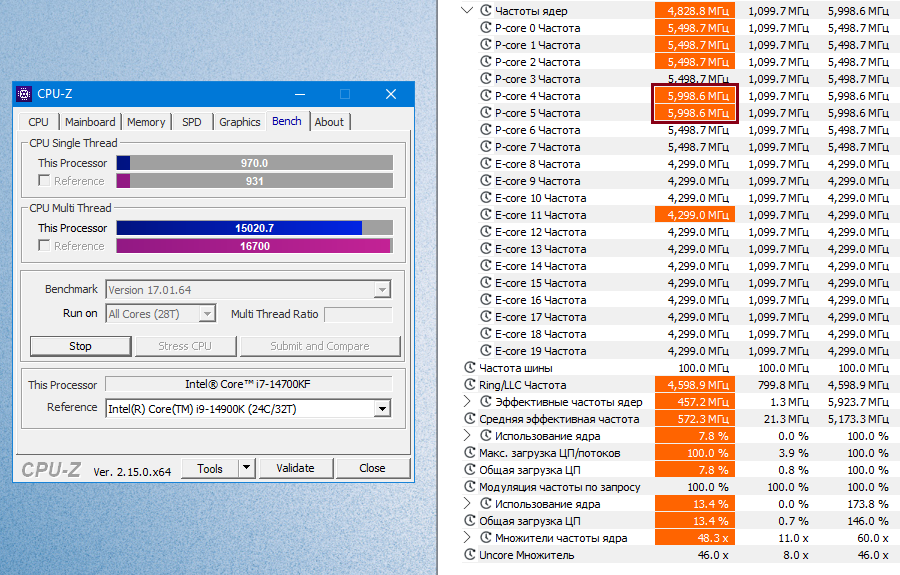Screen dimensions: 900x575
Task: Click clock icon of E-core 19 Частота
Action: coord(486,351)
